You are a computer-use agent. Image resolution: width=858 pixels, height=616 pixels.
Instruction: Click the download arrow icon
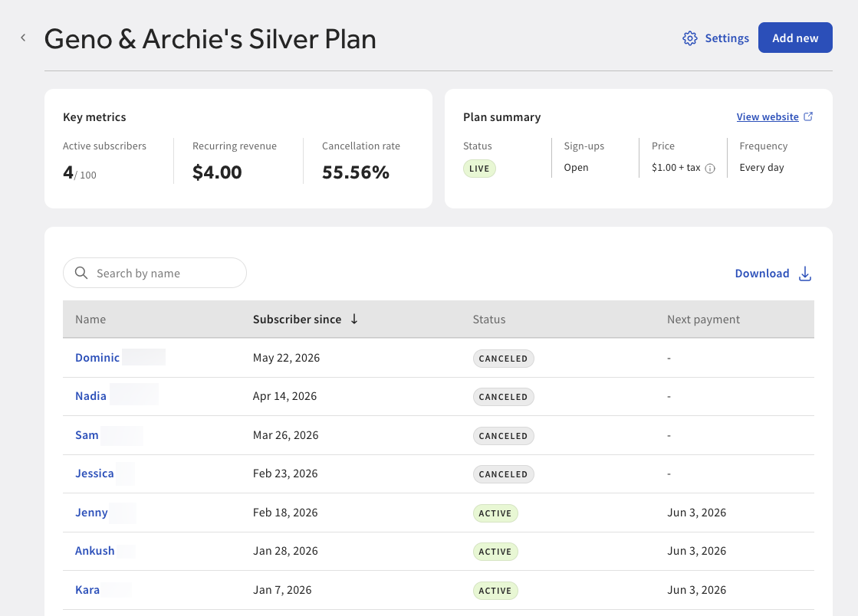point(805,274)
